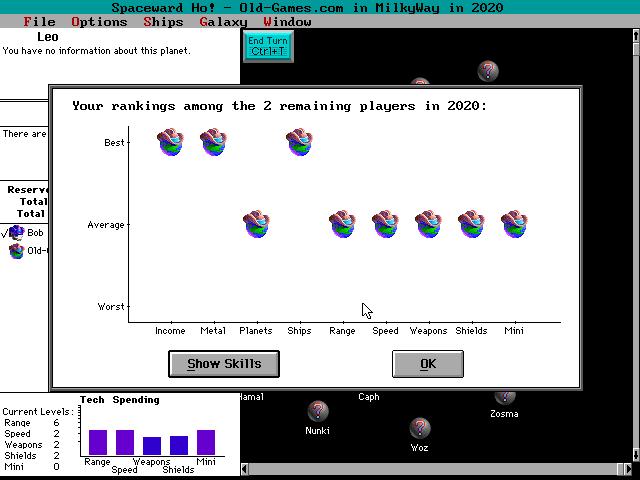Click the galaxy map scroll right arrow
The image size is (640, 480).
coord(628,469)
